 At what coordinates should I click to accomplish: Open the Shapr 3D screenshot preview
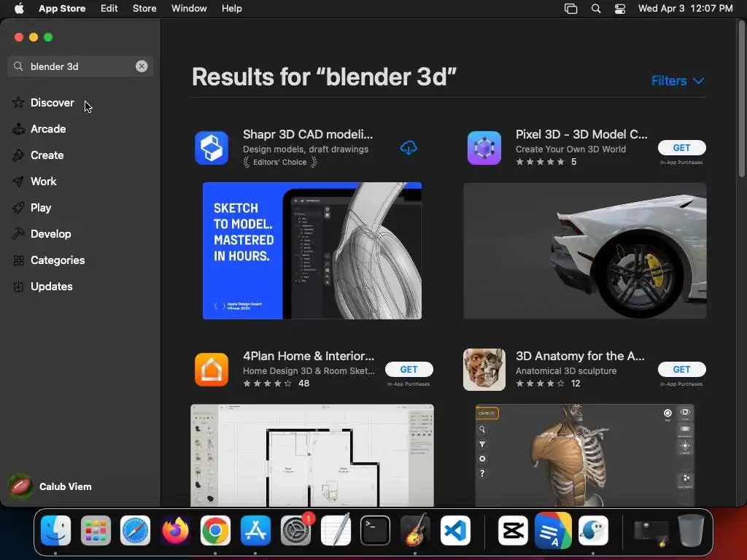312,251
